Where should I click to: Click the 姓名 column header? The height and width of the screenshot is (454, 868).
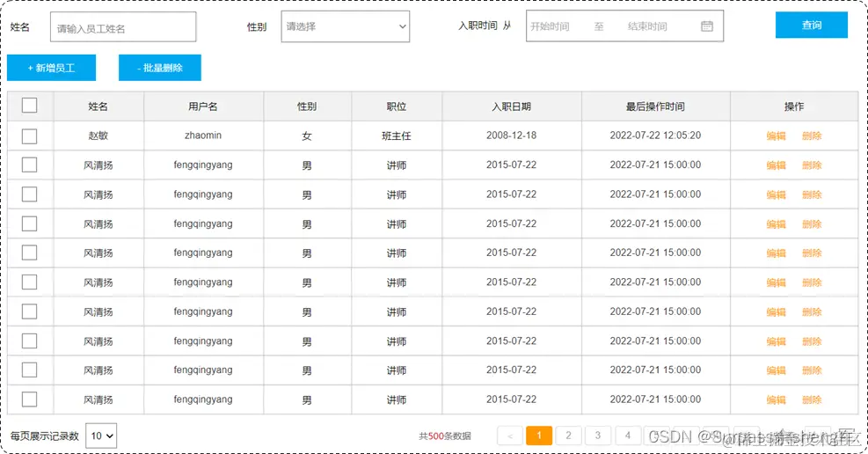pyautogui.click(x=98, y=106)
